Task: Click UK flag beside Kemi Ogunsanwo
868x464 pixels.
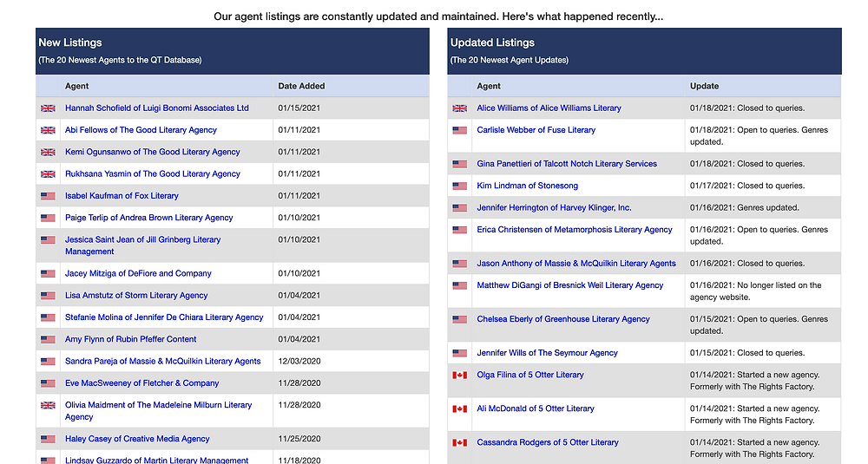Action: [x=48, y=152]
